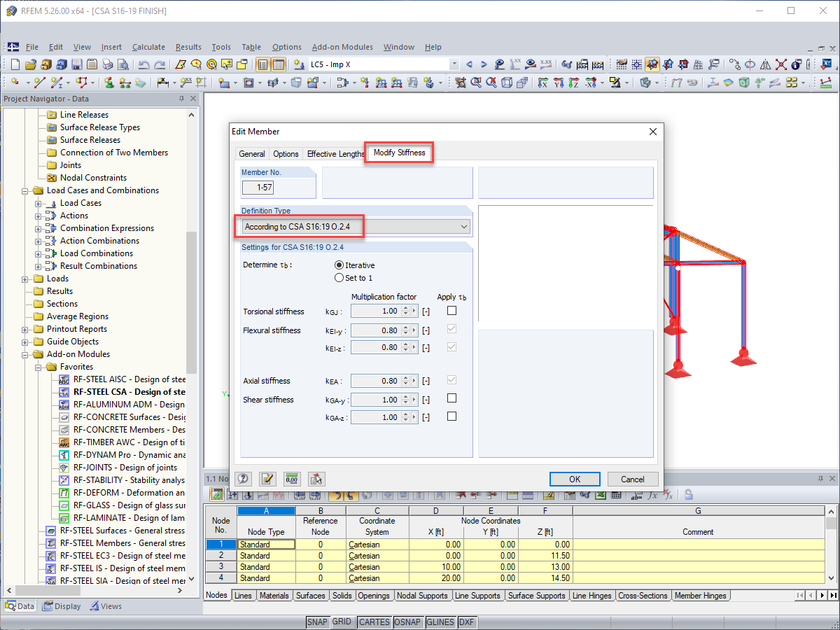Viewport: 840px width, 630px height.
Task: Open the Excel export icon in table toolbar
Action: click(x=600, y=494)
